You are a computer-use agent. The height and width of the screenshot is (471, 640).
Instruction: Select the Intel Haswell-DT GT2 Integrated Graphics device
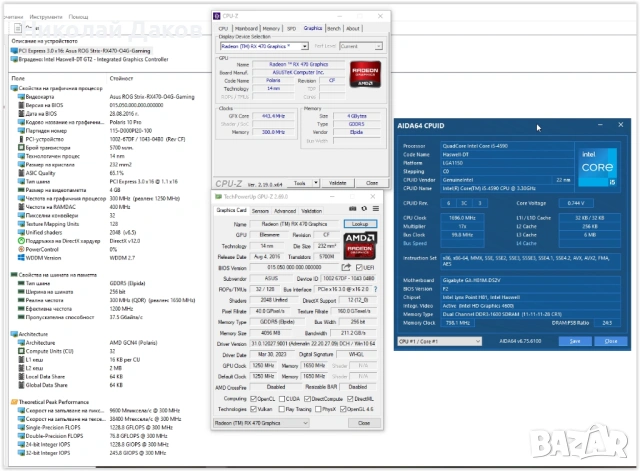coord(90,59)
